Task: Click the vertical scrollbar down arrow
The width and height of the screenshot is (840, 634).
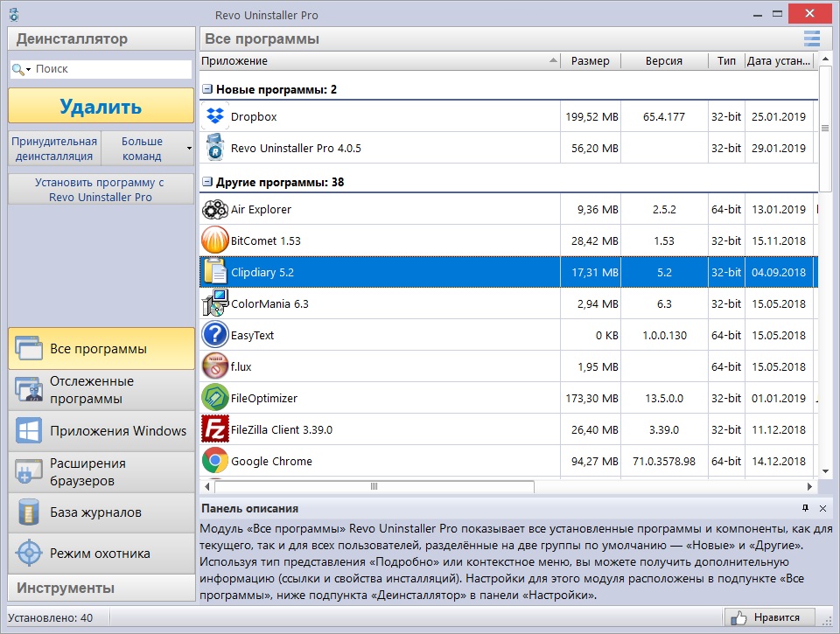Action: (825, 471)
